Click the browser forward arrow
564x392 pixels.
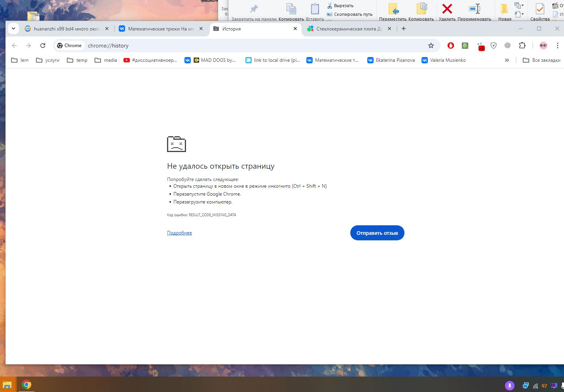28,46
